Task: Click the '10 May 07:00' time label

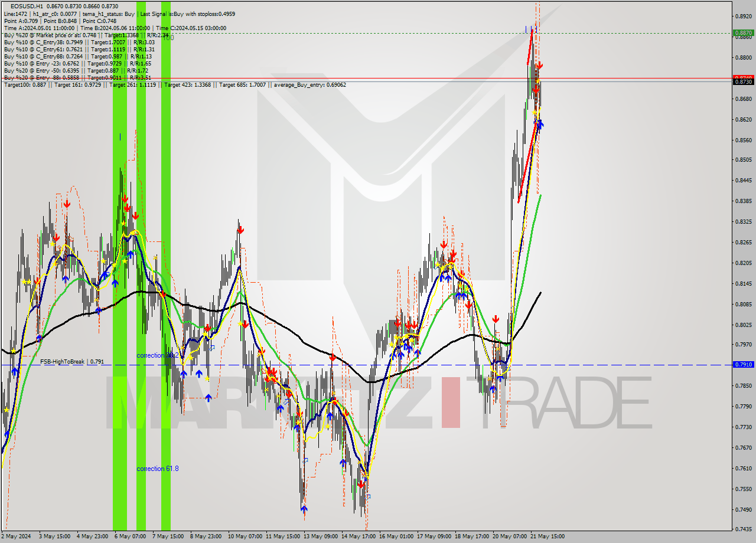Action: click(x=244, y=537)
